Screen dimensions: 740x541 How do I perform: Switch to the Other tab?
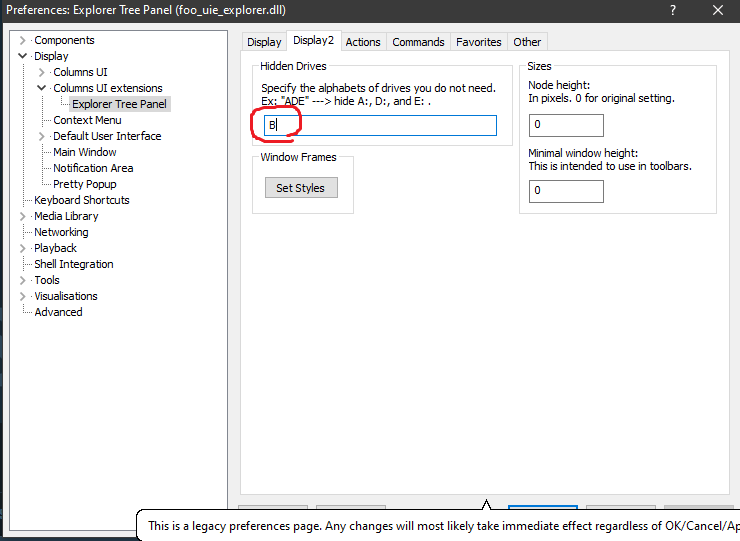coord(527,42)
